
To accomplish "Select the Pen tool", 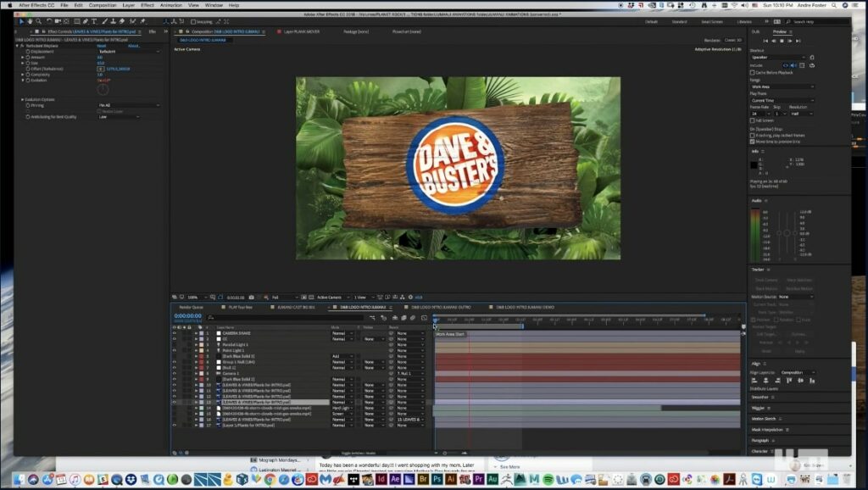I will coord(86,21).
